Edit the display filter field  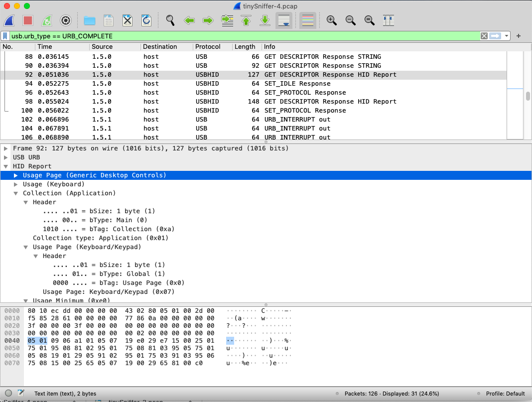click(244, 36)
